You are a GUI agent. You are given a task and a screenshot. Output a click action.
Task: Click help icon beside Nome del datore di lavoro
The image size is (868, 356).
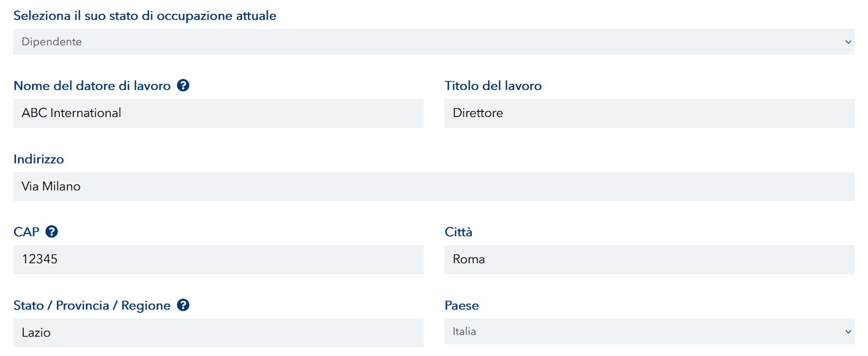[x=183, y=86]
